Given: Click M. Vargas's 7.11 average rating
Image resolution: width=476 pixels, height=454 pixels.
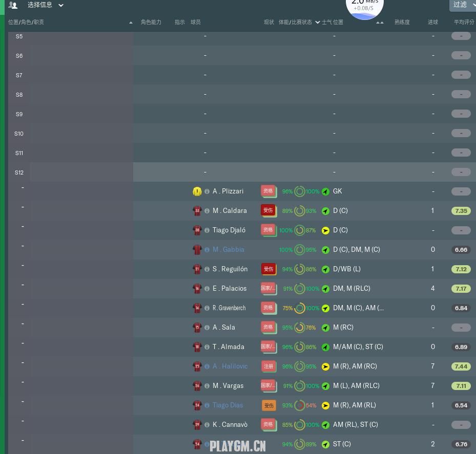Looking at the screenshot, I should point(461,386).
